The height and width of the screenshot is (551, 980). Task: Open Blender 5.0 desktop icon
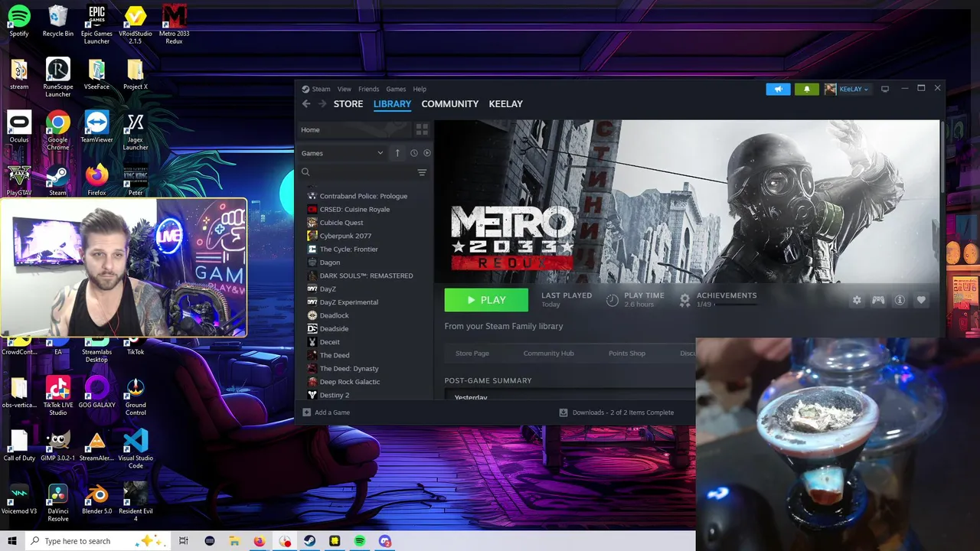[96, 497]
